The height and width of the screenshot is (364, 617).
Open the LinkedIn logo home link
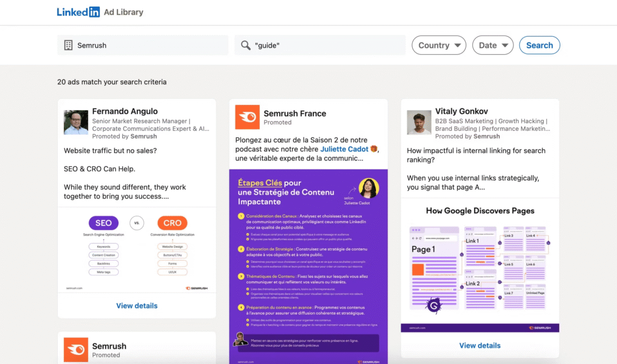(x=78, y=12)
